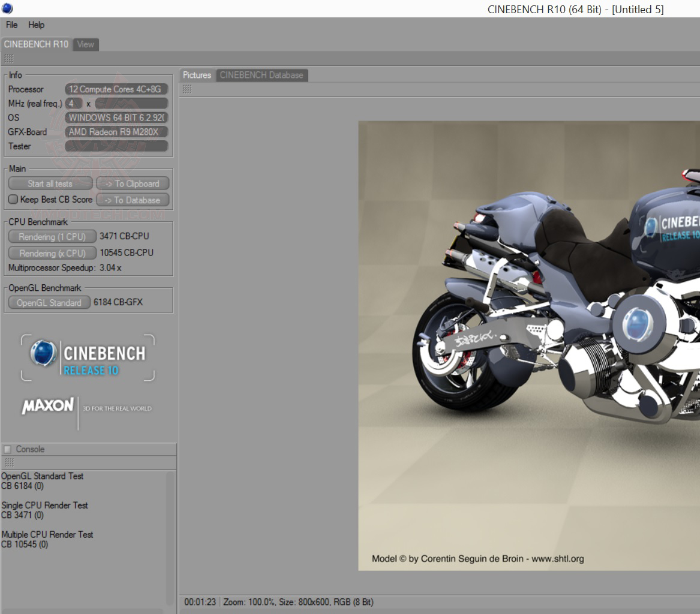The width and height of the screenshot is (700, 614).
Task: Click console line OpenGL Standard Test
Action: 42,476
